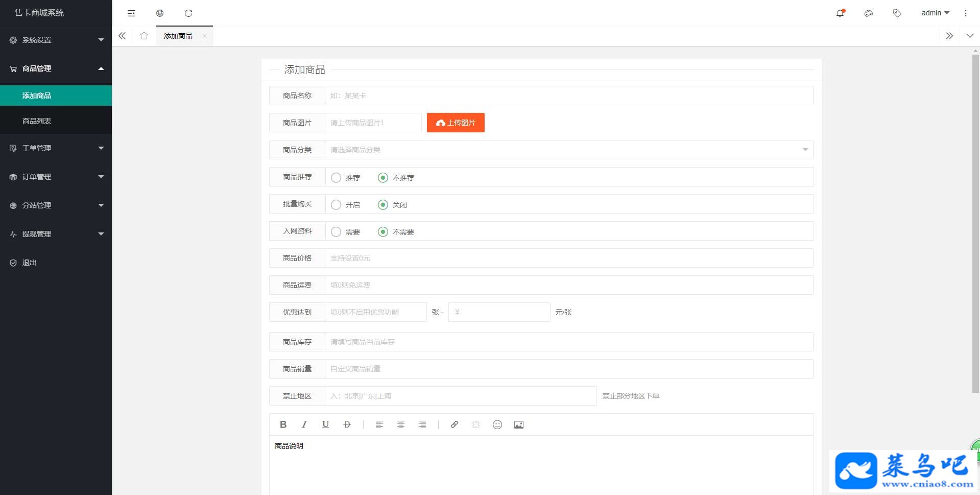Focus the 商品价格 input field

tap(569, 258)
